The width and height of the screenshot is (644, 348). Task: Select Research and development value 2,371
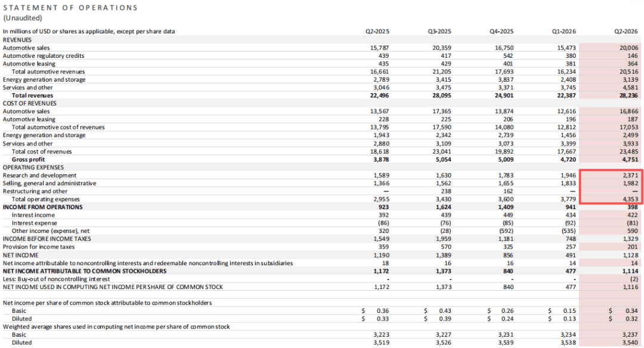pyautogui.click(x=631, y=175)
